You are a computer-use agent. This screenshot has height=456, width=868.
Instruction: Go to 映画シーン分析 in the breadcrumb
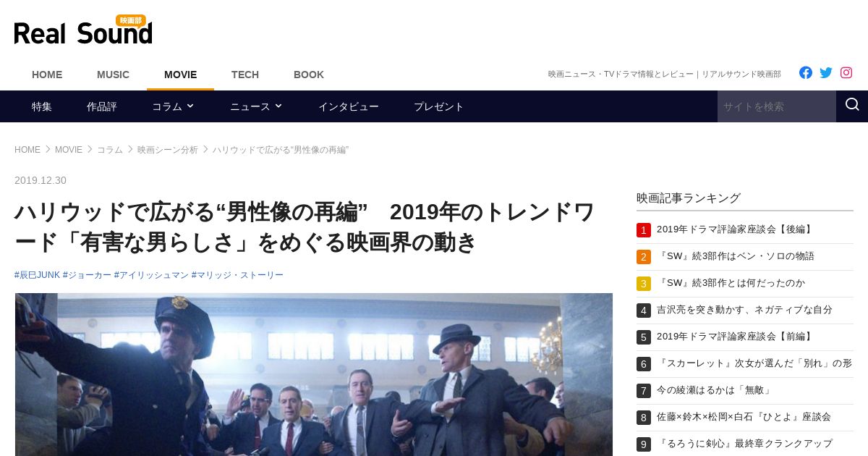(168, 150)
